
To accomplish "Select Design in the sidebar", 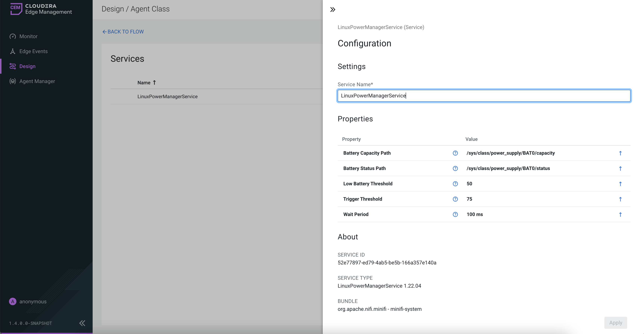I will [x=27, y=66].
